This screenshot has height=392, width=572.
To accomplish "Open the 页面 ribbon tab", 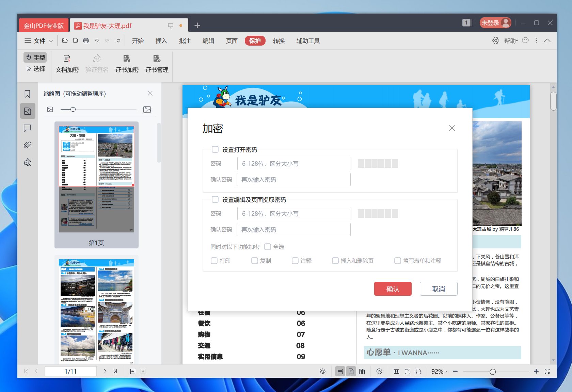I will [232, 41].
